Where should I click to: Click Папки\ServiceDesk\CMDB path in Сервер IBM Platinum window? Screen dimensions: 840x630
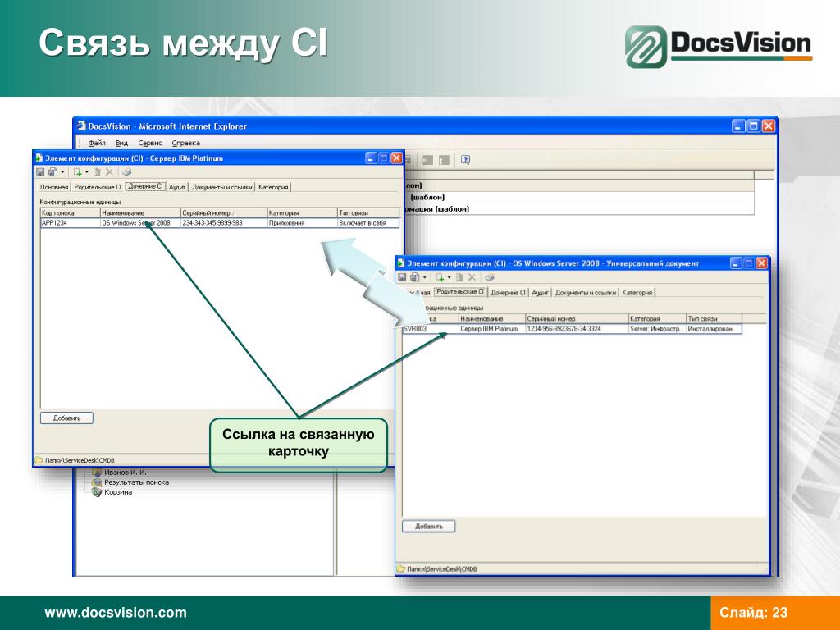coord(80,460)
